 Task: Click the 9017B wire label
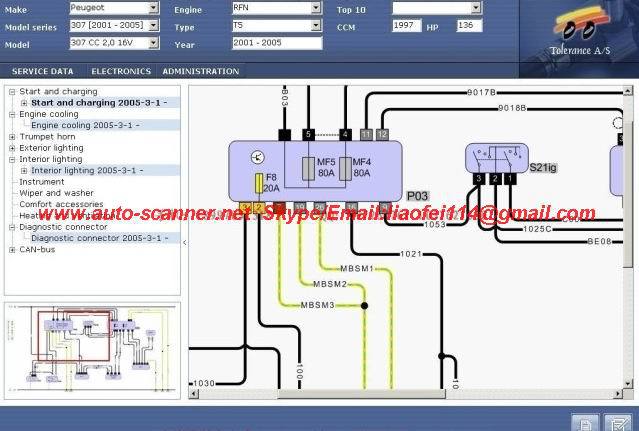(x=481, y=92)
